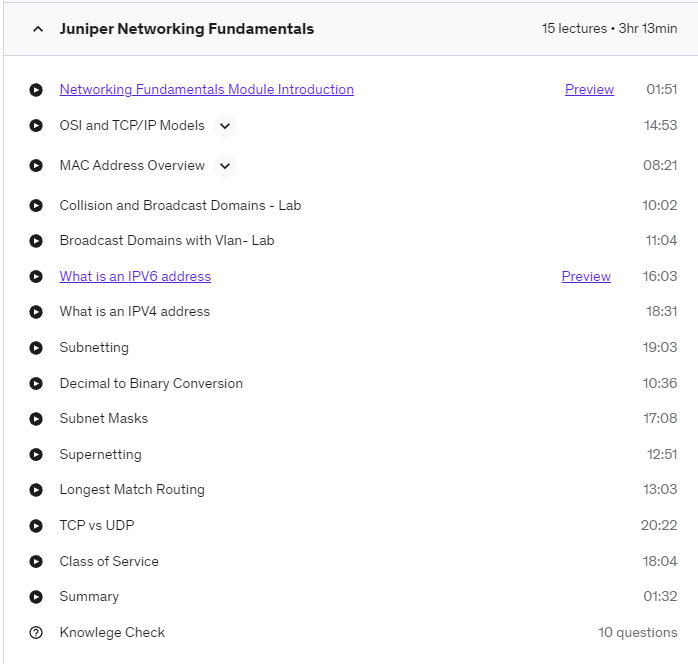Viewport: 698px width, 664px height.
Task: Open Networking Fundamentals Module Introduction link
Action: click(207, 89)
